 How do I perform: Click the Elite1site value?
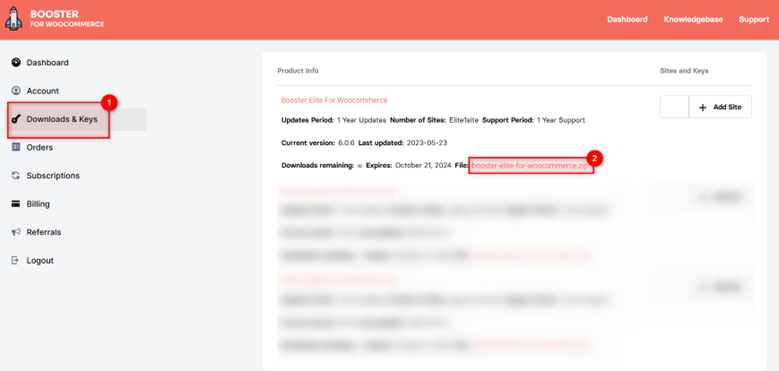464,120
